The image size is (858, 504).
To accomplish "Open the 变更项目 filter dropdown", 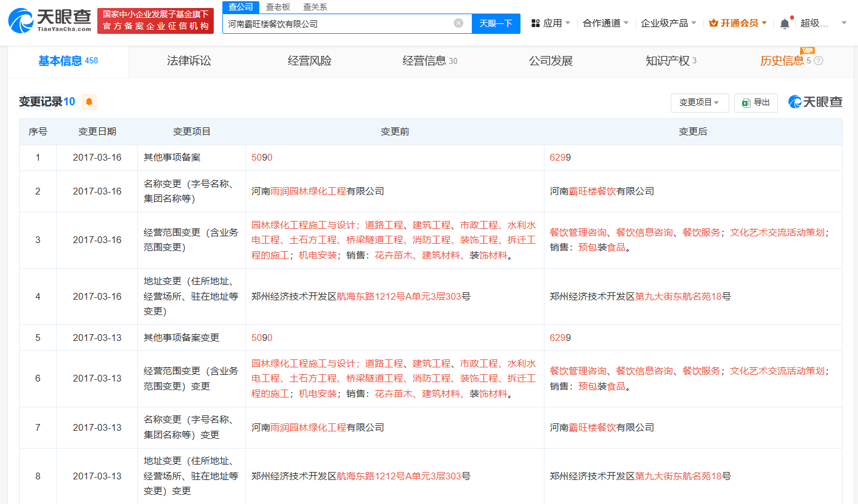I will tap(700, 103).
